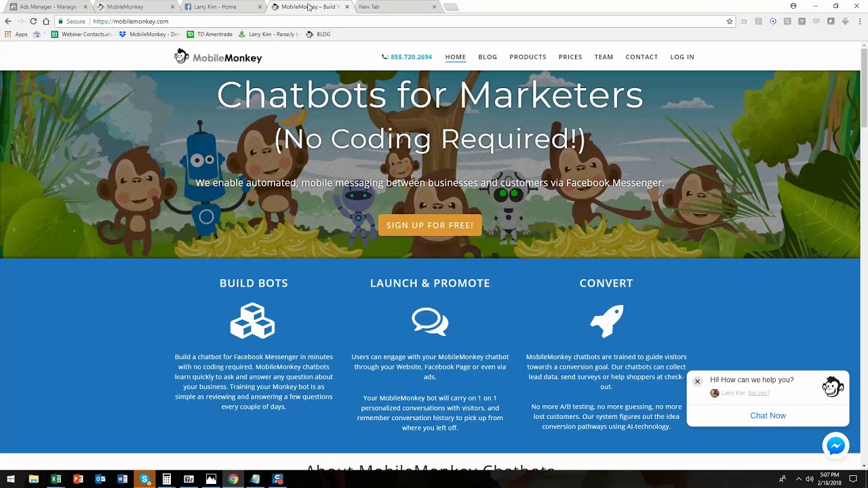Open PowerPoint from the taskbar
Image resolution: width=868 pixels, height=488 pixels.
tap(78, 479)
